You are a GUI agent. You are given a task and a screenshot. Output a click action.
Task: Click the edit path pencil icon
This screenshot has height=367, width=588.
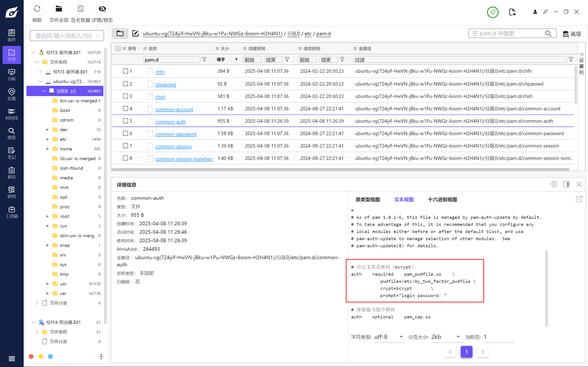click(x=135, y=33)
